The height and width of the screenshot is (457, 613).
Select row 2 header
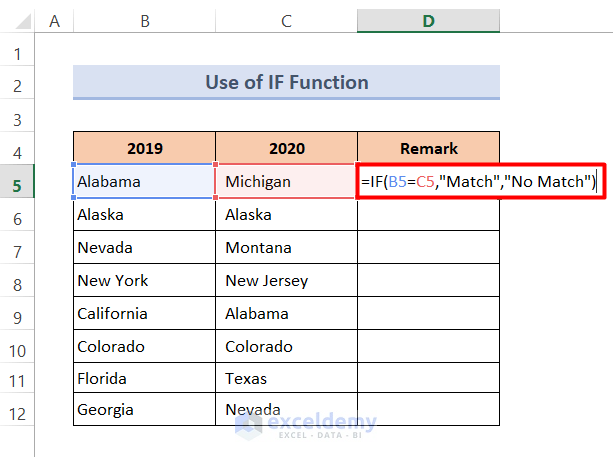coord(18,83)
